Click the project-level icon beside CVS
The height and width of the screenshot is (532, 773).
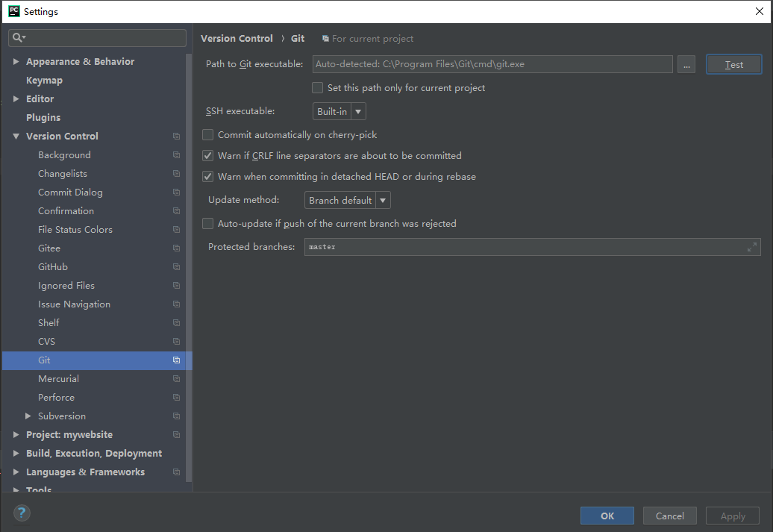point(176,342)
